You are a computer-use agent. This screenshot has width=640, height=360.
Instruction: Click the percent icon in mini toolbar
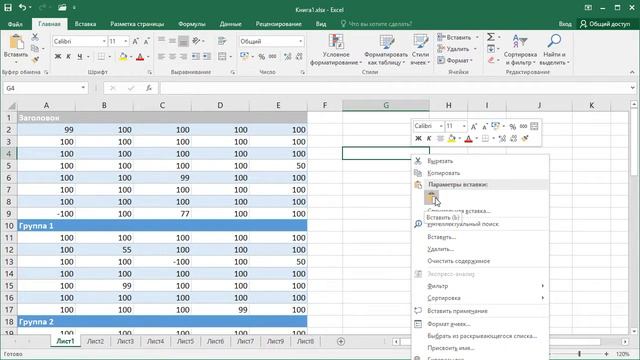click(513, 126)
